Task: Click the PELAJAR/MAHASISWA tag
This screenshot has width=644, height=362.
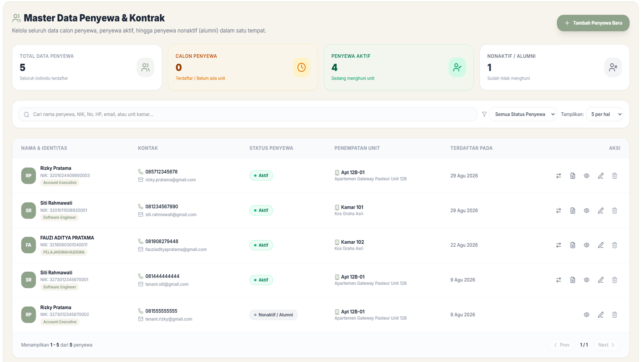Action: click(64, 252)
